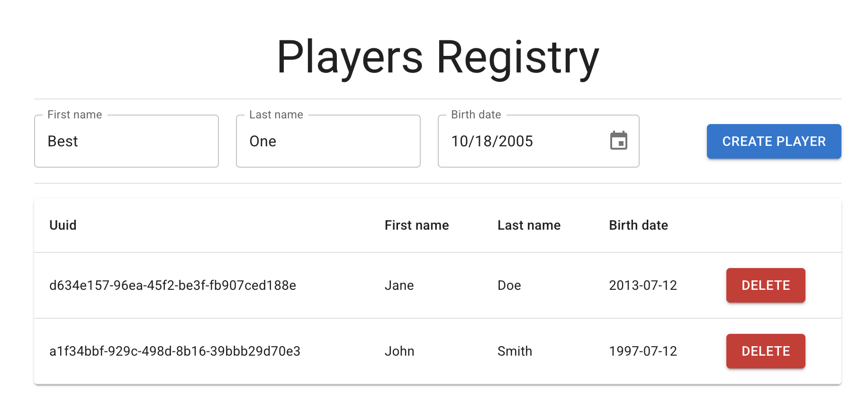Click the Players Registry page title
Viewport: 868px width, 412px height.
pos(437,57)
